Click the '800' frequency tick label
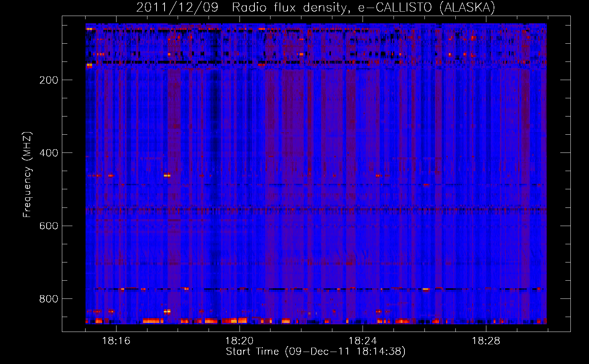Image resolution: width=589 pixels, height=364 pixels. pyautogui.click(x=49, y=299)
